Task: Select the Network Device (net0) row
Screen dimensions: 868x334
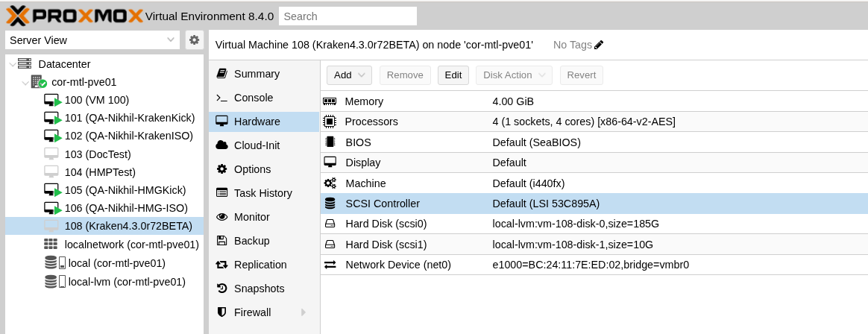Action: click(x=594, y=265)
